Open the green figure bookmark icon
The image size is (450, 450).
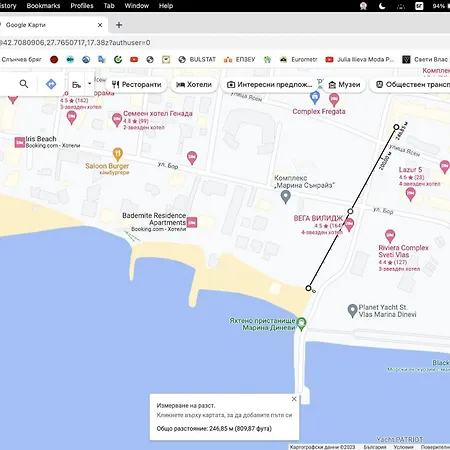267,60
